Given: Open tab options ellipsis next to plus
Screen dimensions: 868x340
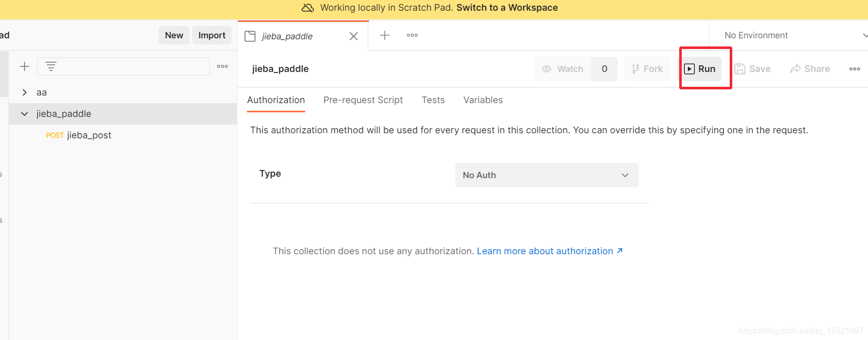Looking at the screenshot, I should pos(412,35).
